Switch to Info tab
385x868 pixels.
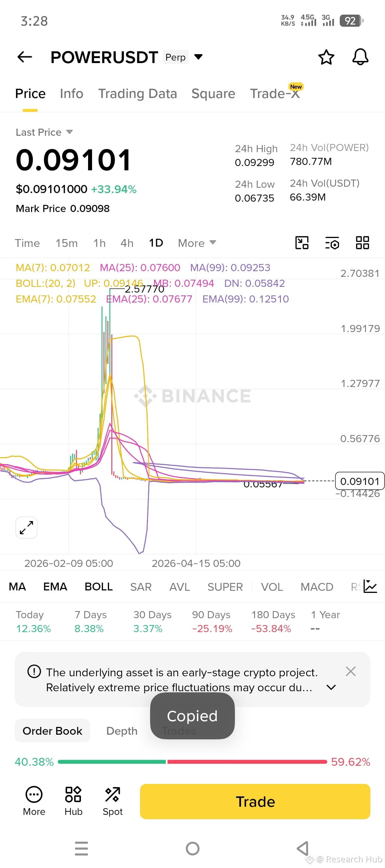pos(72,94)
